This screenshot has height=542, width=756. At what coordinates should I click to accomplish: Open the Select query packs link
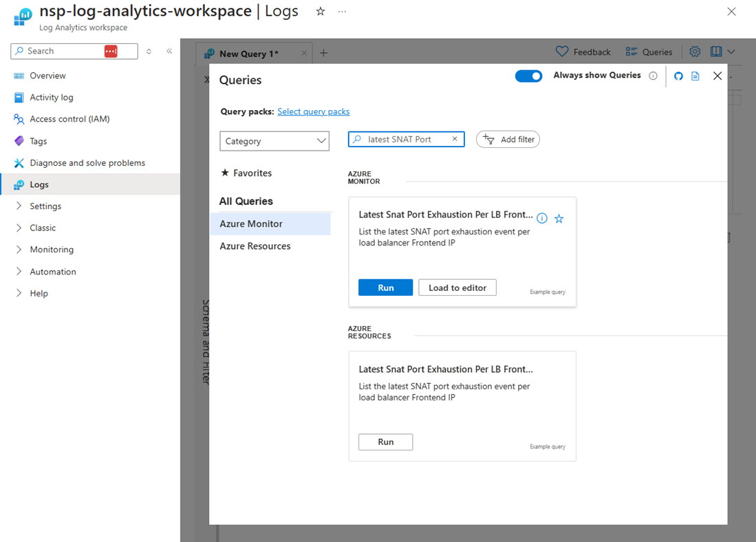(x=313, y=111)
